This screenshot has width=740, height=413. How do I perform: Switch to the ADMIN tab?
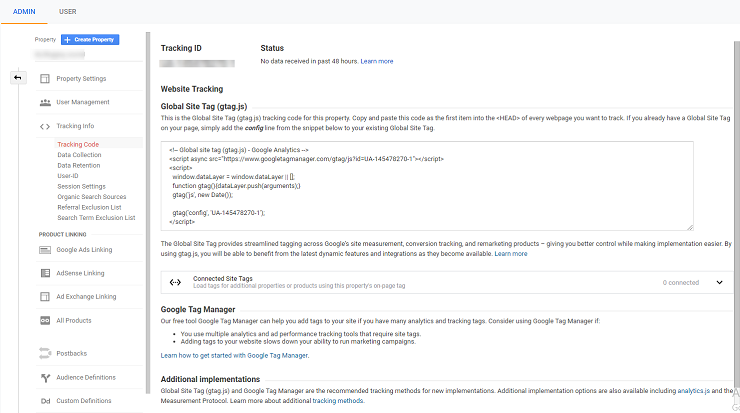(x=24, y=11)
